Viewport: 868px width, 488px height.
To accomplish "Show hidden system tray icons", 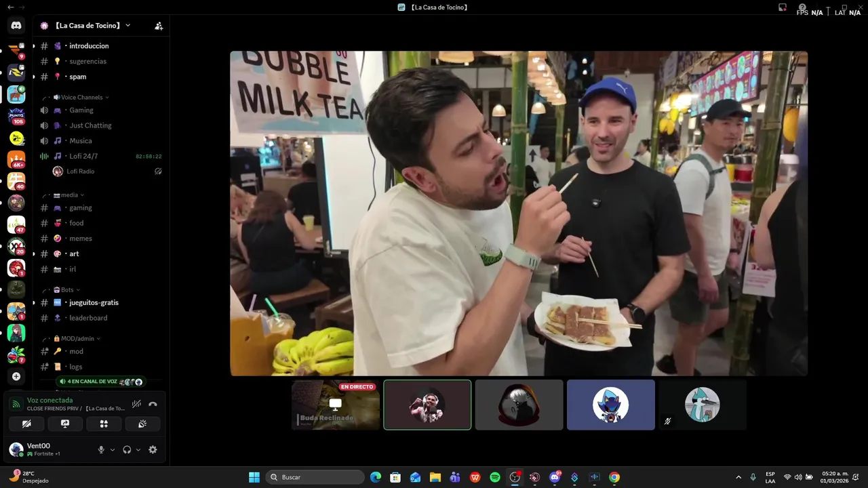I will pos(738,477).
